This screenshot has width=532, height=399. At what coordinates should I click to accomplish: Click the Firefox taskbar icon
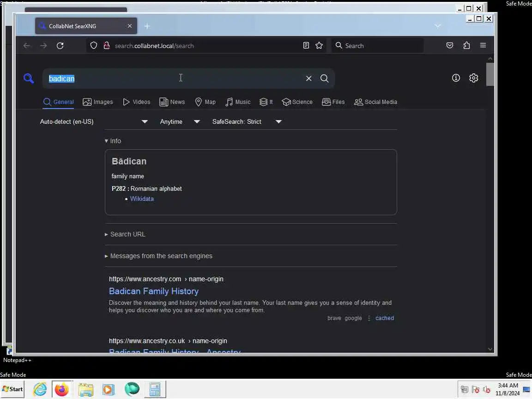61,389
